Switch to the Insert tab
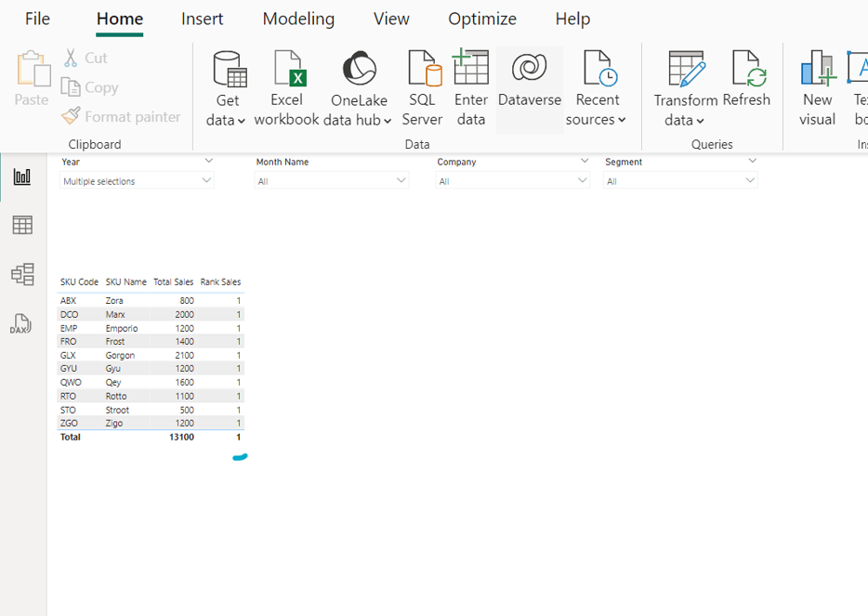 pyautogui.click(x=202, y=19)
